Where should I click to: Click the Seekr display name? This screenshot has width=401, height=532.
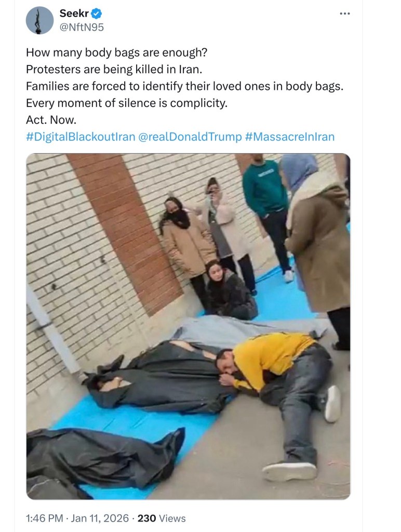tap(74, 13)
